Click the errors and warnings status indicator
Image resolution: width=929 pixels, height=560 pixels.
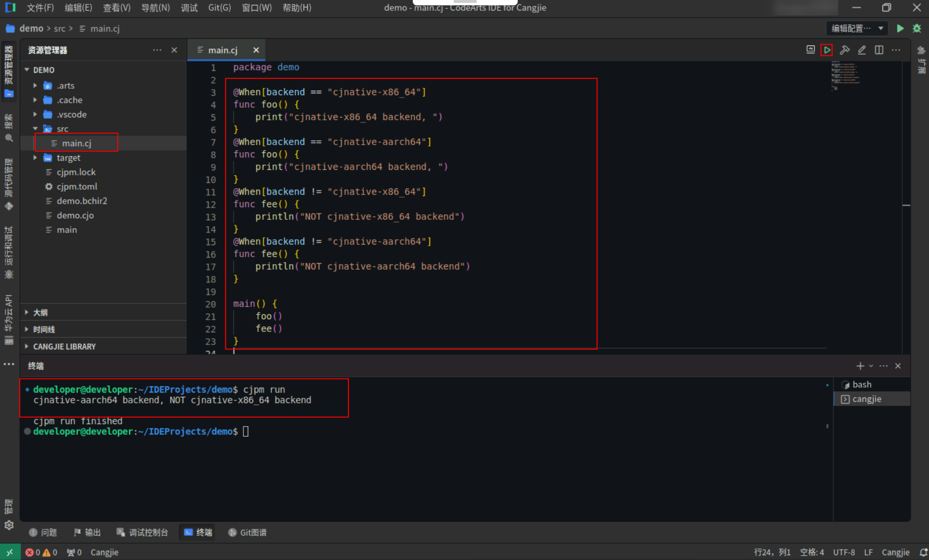41,552
